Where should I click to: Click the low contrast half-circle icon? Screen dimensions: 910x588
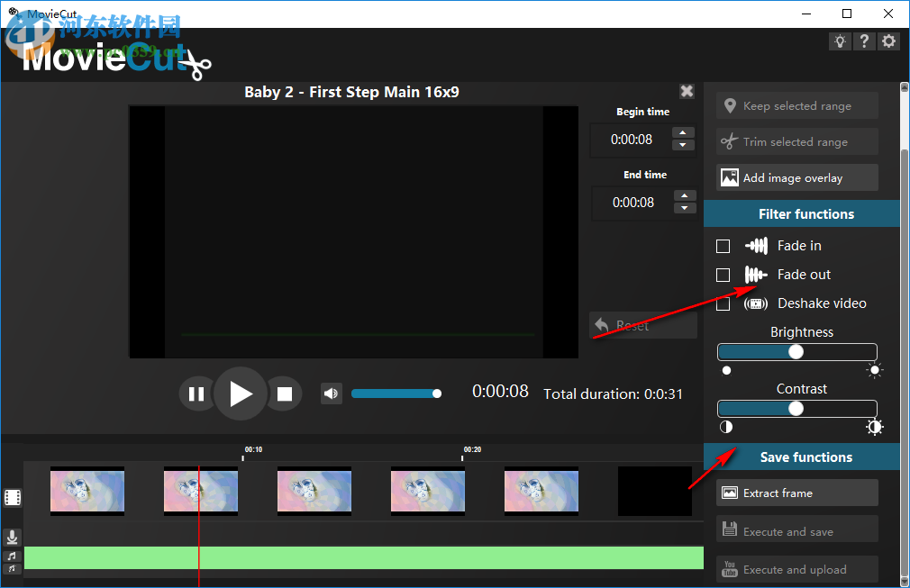726,428
